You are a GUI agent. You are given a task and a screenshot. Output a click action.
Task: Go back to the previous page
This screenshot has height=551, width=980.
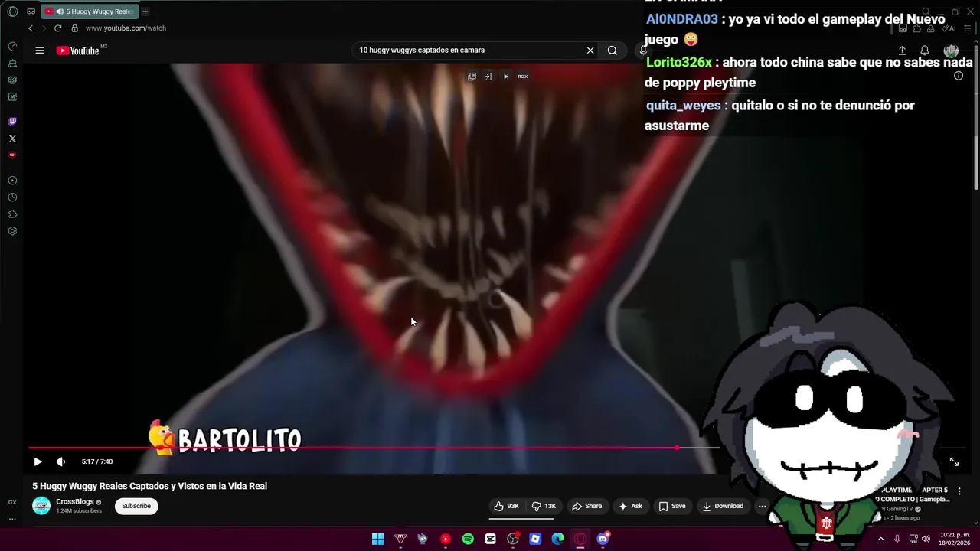tap(31, 28)
